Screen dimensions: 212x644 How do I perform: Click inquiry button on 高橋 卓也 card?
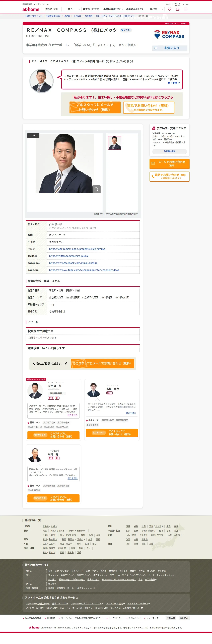(112, 433)
